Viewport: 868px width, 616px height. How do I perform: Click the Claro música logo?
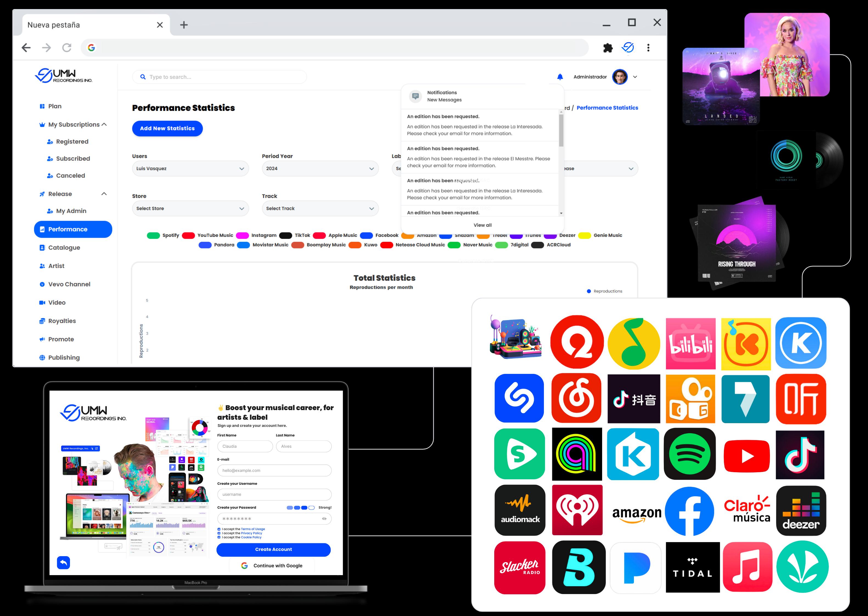(747, 509)
